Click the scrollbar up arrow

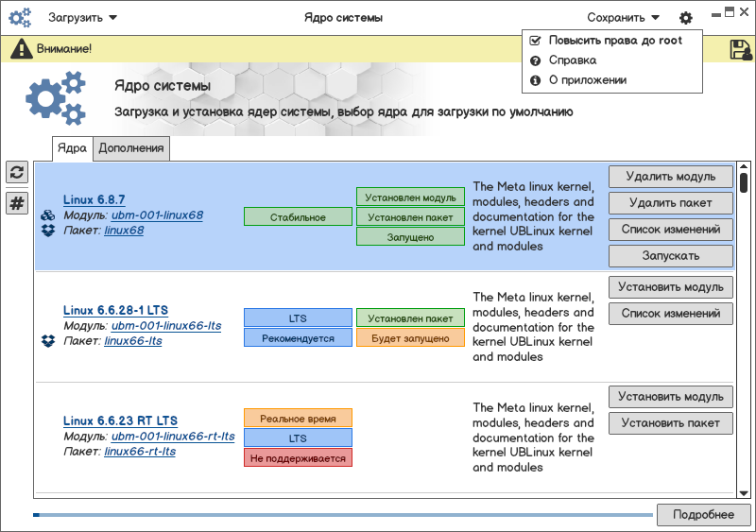(x=744, y=167)
